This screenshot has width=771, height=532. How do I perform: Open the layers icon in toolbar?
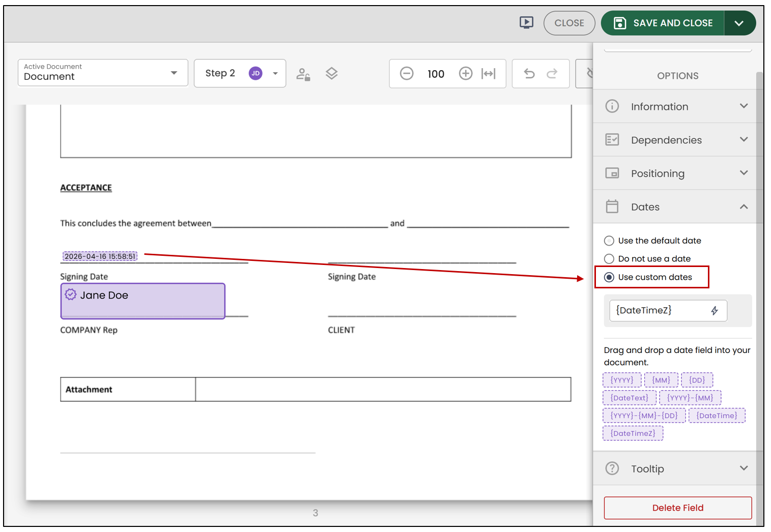[x=332, y=74]
